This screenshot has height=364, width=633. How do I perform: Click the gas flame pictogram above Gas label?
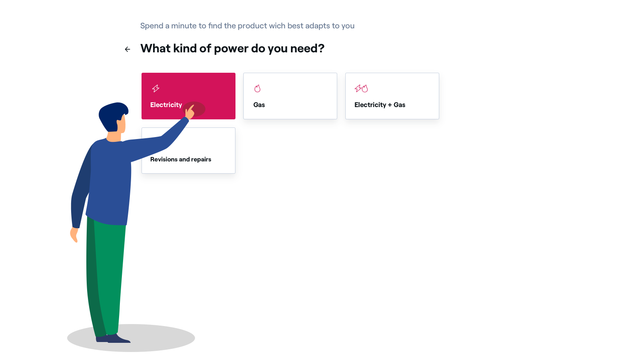coord(258,88)
